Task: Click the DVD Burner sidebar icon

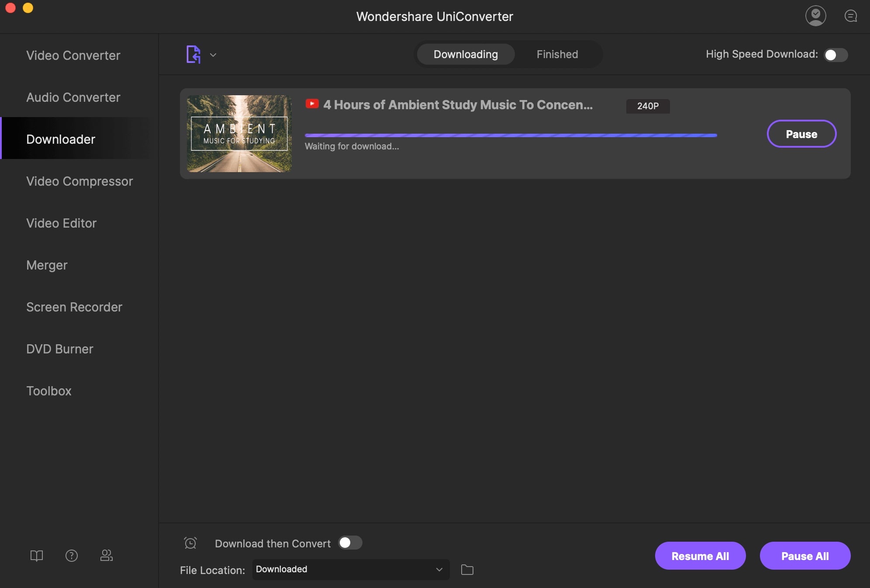Action: coord(60,349)
